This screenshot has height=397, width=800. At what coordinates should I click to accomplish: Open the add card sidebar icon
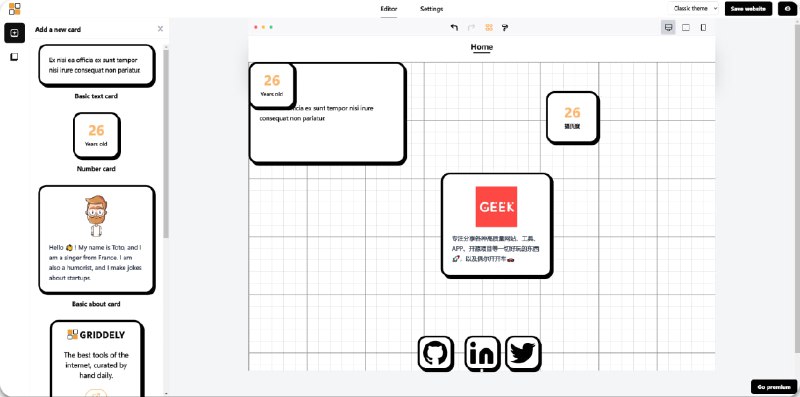pyautogui.click(x=14, y=33)
